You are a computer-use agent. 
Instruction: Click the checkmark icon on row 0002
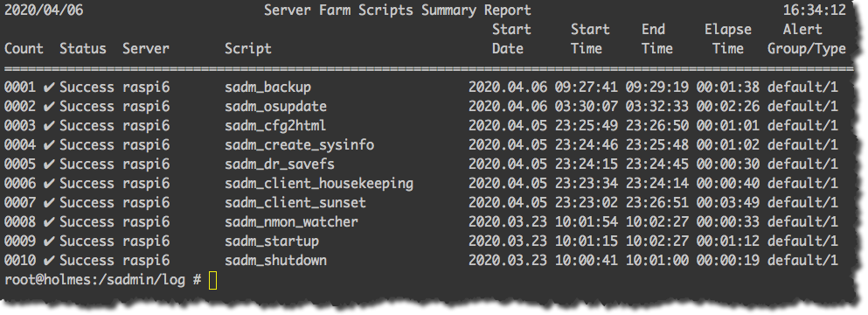pyautogui.click(x=49, y=107)
